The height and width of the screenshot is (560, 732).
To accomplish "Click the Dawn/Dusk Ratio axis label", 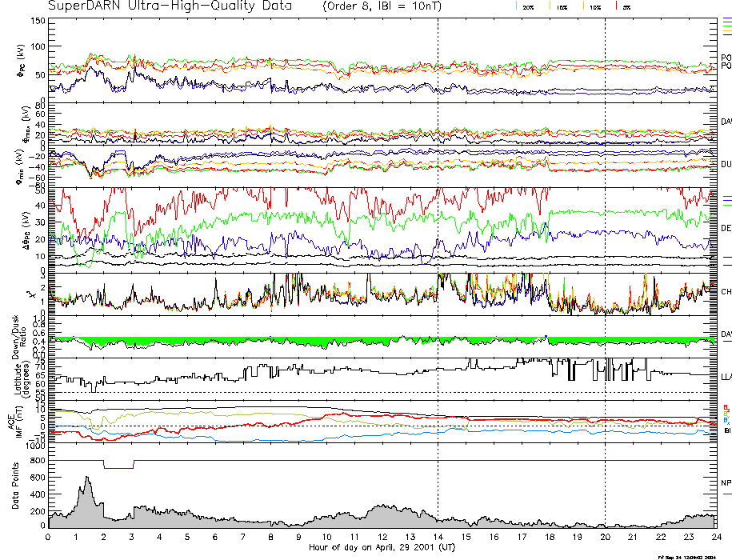I will 16,336.
